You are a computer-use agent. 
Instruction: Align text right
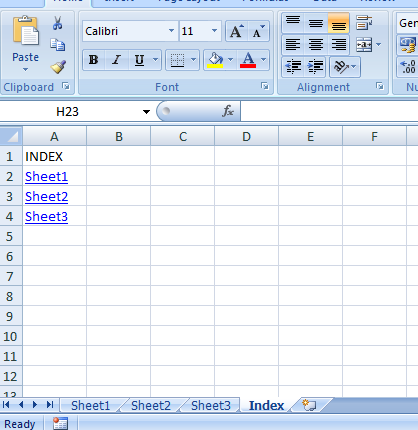point(339,45)
